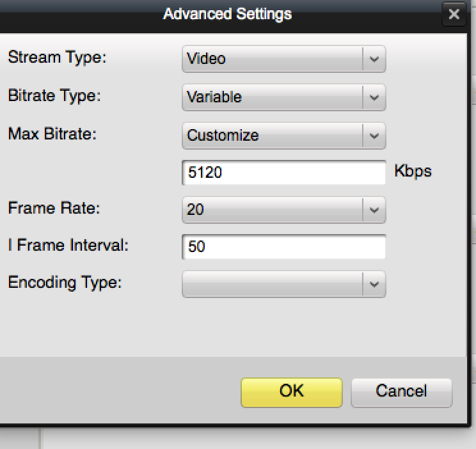This screenshot has width=476, height=449.
Task: Click the Frame Rate dropdown arrow
Action: (374, 210)
